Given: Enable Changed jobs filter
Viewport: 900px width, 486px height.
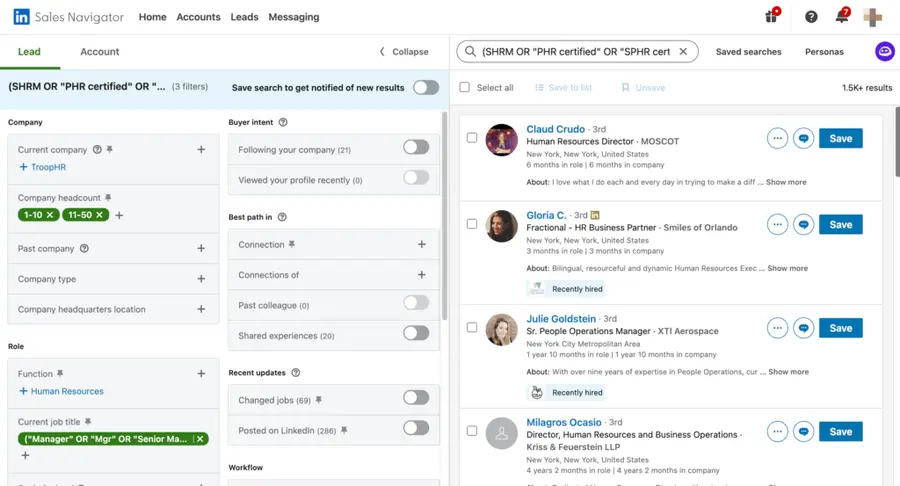Looking at the screenshot, I should click(x=416, y=398).
